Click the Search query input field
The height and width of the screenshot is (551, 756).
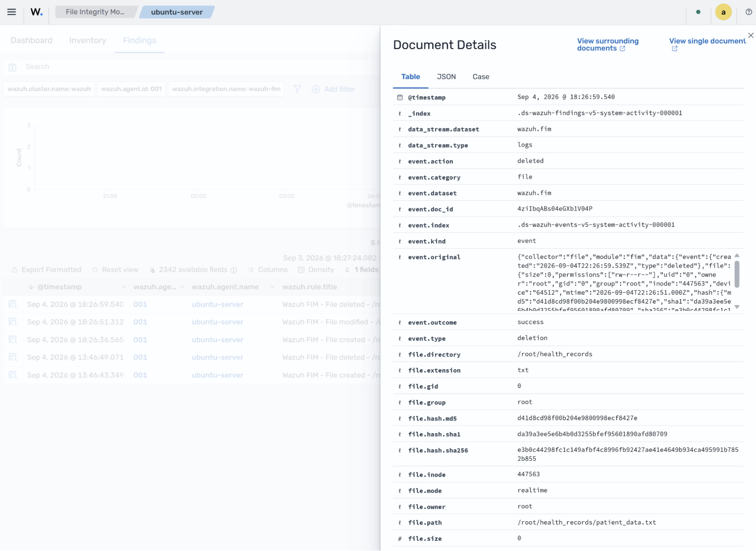click(x=200, y=67)
